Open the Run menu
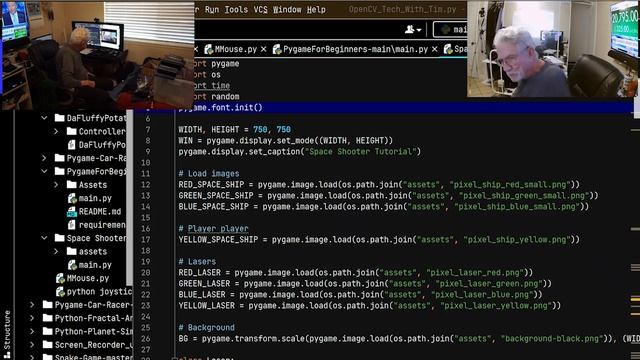 click(211, 9)
